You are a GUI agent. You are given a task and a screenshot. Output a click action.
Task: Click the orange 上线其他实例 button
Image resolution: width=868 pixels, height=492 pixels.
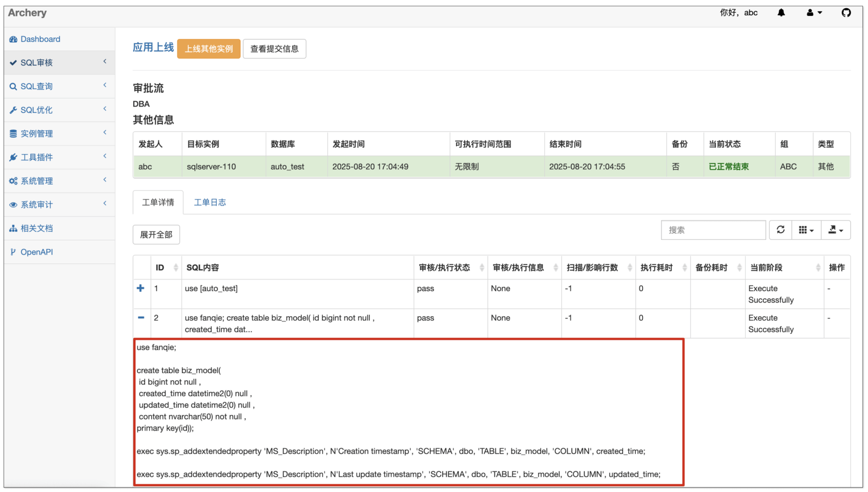tap(209, 49)
